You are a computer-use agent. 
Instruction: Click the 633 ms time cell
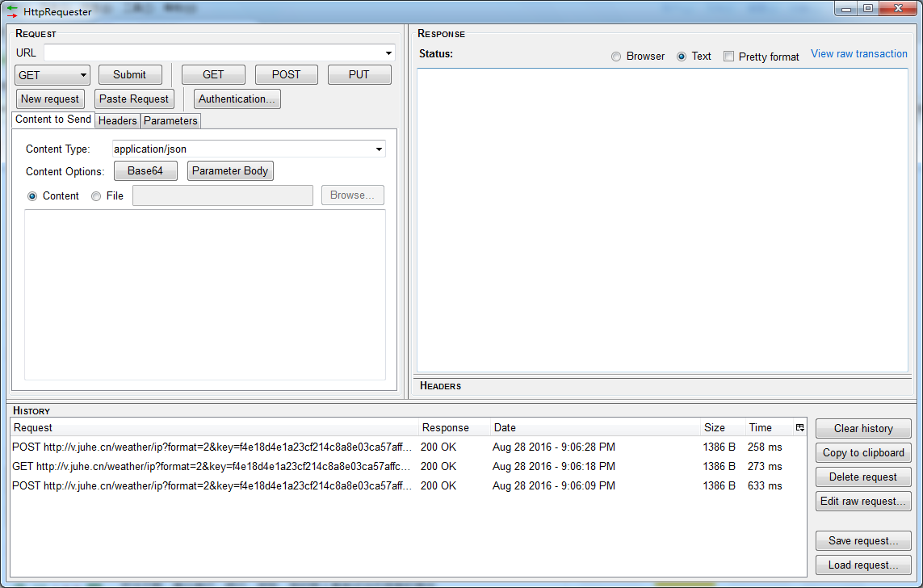(x=765, y=486)
